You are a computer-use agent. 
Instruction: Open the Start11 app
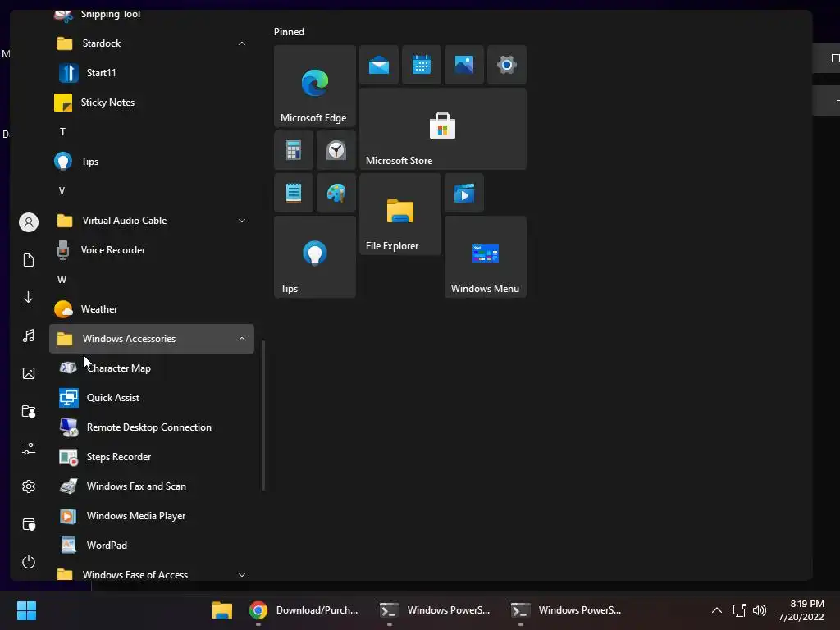click(152, 73)
